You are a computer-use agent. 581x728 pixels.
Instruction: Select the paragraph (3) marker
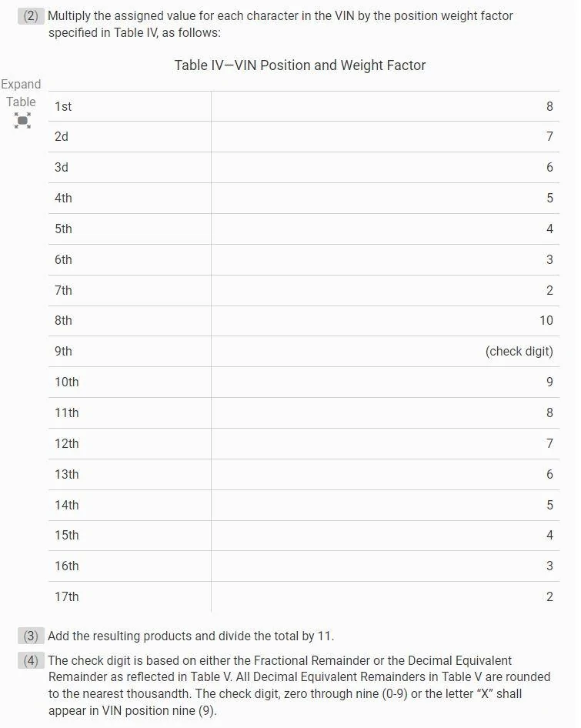coord(31,636)
